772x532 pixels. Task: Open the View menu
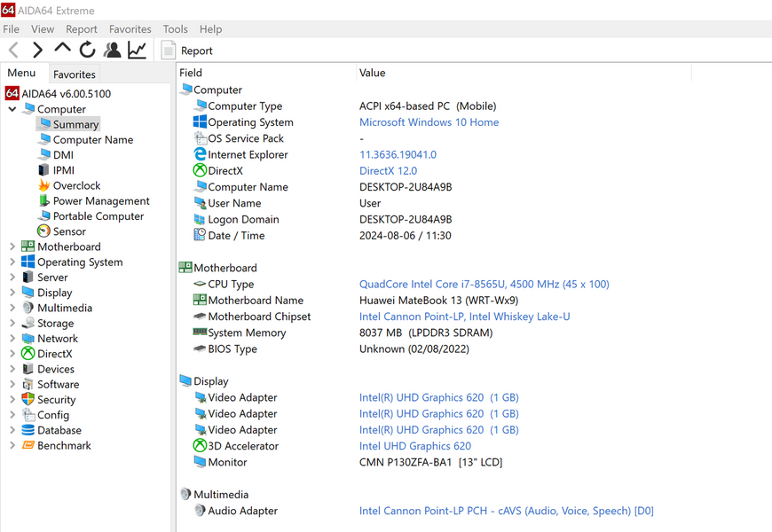click(43, 29)
